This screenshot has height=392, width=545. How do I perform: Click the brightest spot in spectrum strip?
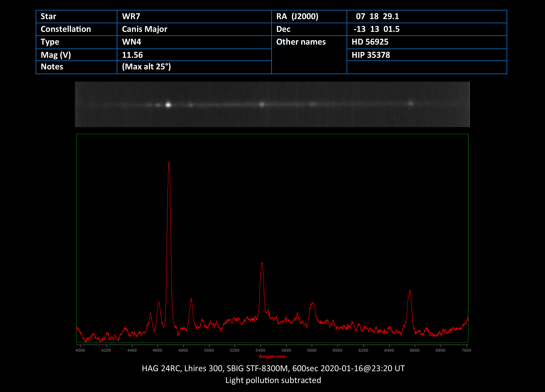(x=168, y=105)
